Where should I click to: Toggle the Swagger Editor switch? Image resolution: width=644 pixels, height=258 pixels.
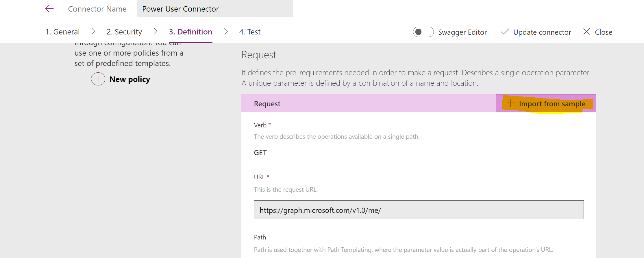click(x=423, y=32)
